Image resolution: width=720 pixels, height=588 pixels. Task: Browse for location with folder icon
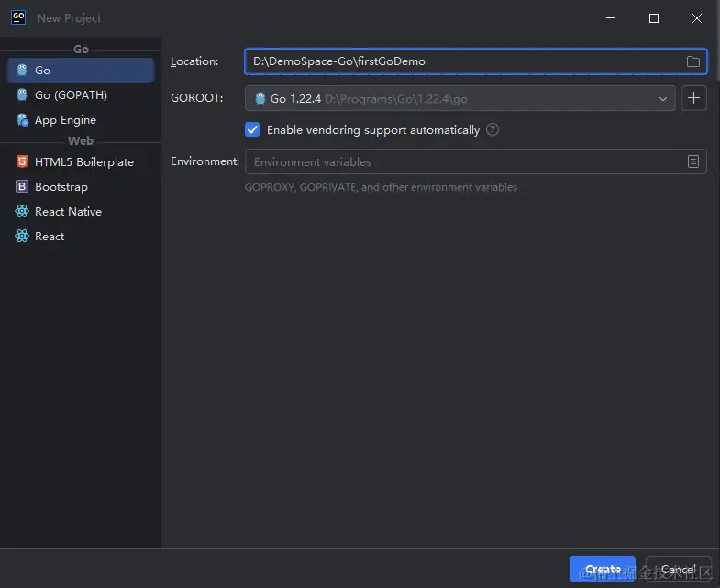point(692,61)
